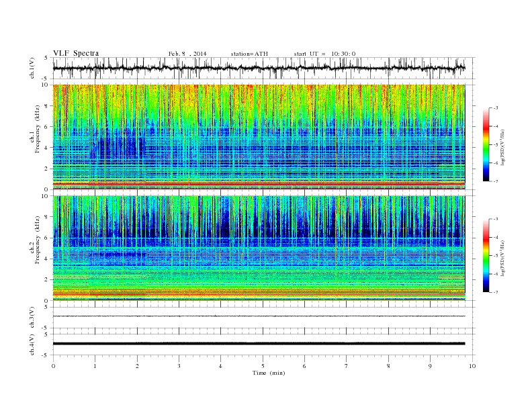Click the '-7' tick on ch.2 colorbar

coord(496,292)
